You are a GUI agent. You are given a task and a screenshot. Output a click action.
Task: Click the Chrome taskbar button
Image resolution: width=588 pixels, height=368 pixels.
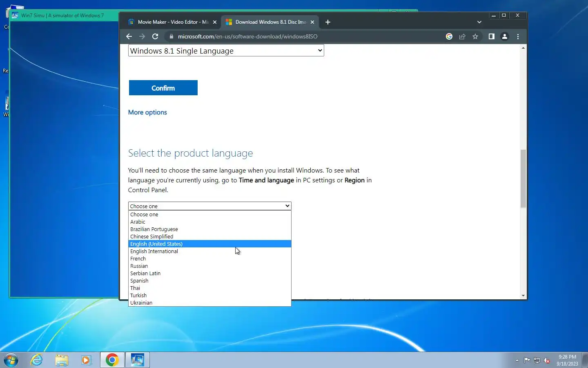(x=112, y=360)
